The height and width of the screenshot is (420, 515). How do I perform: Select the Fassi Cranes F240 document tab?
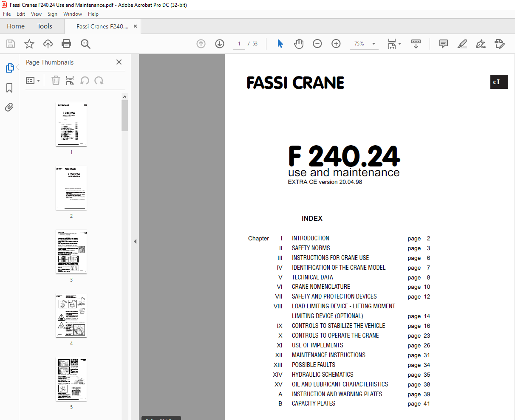coord(102,26)
